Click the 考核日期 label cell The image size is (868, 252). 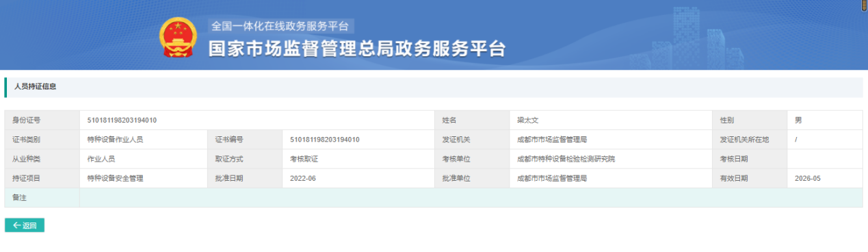point(750,159)
